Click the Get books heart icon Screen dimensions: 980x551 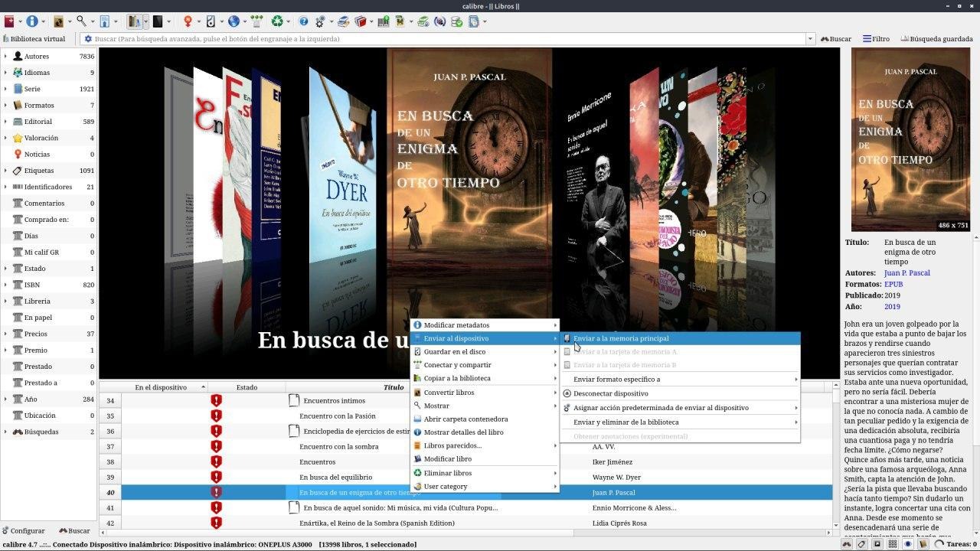click(x=188, y=21)
